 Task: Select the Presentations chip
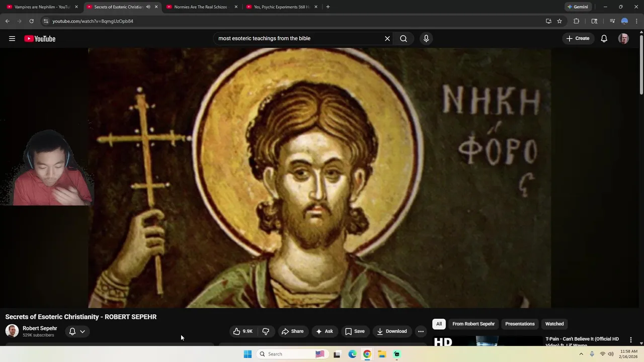520,324
